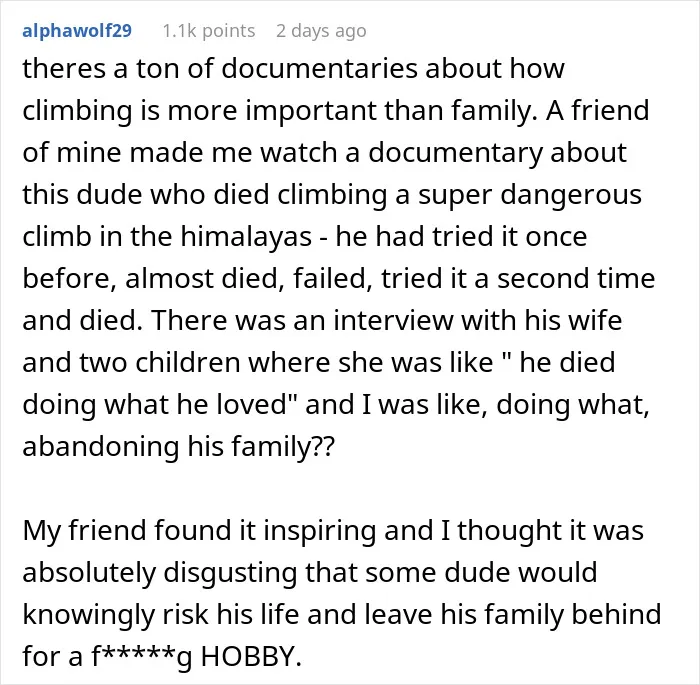Image resolution: width=700 pixels, height=685 pixels.
Task: Click the word 'disgusting' in second paragraph
Action: coord(230,573)
